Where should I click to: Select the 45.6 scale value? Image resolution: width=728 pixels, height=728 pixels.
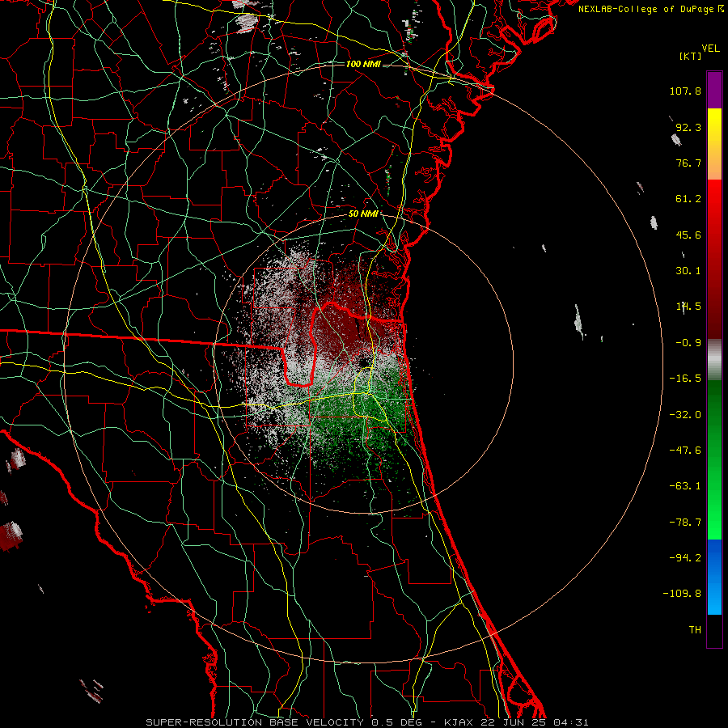coord(688,235)
